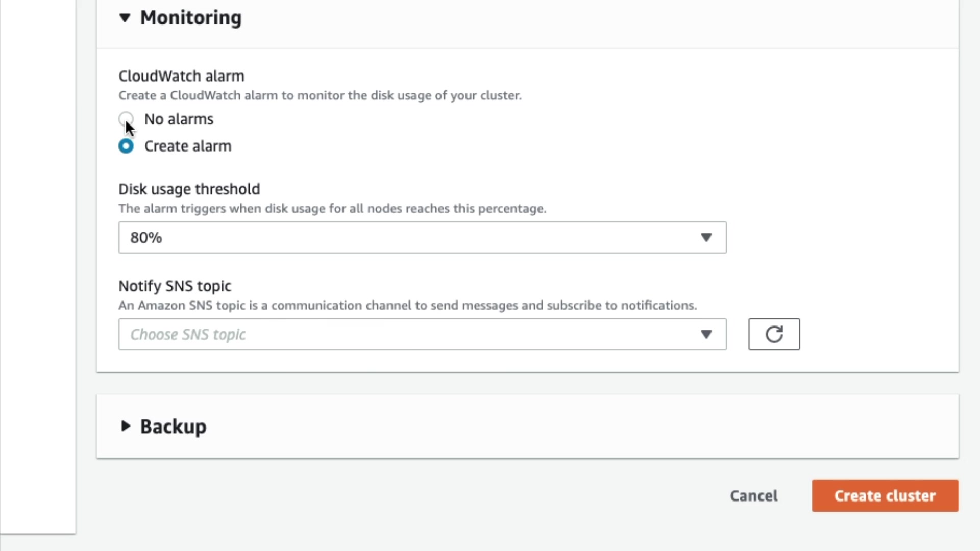980x551 pixels.
Task: Click the 'Create alarm' label text
Action: tap(187, 146)
